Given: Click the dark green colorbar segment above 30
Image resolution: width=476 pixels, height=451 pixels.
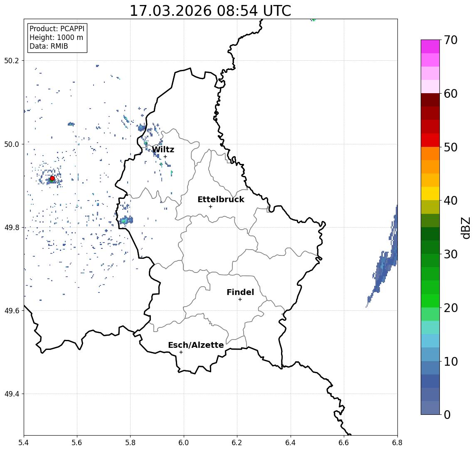Looking at the screenshot, I should click(430, 247).
